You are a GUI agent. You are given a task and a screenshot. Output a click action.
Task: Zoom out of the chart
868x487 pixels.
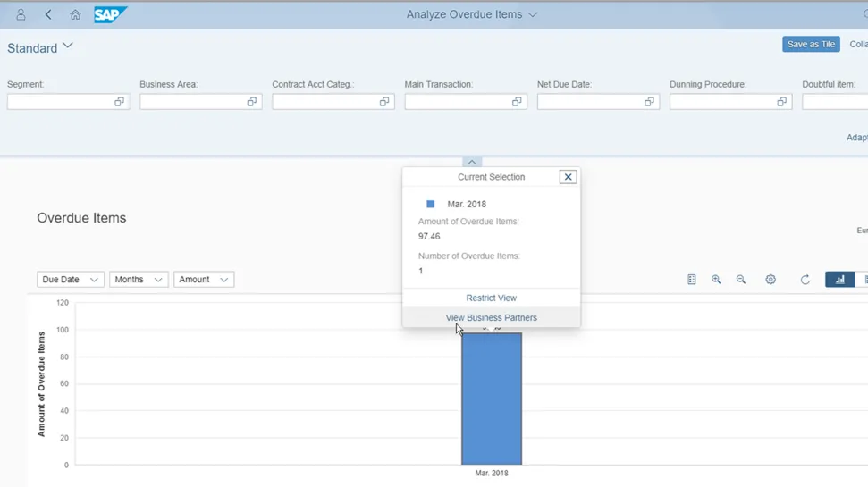[741, 280]
